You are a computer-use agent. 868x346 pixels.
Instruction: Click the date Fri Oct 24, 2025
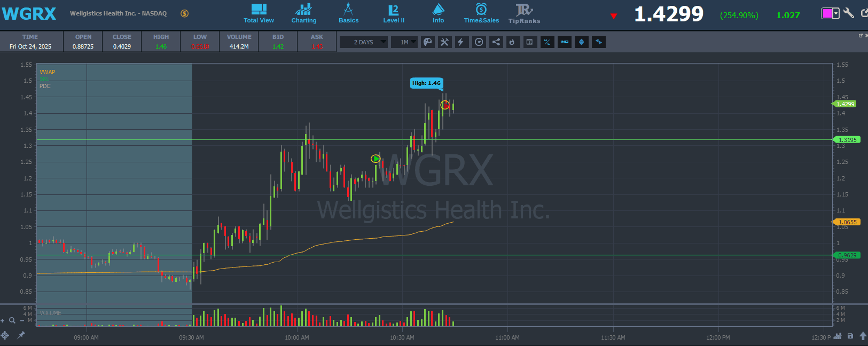point(30,46)
